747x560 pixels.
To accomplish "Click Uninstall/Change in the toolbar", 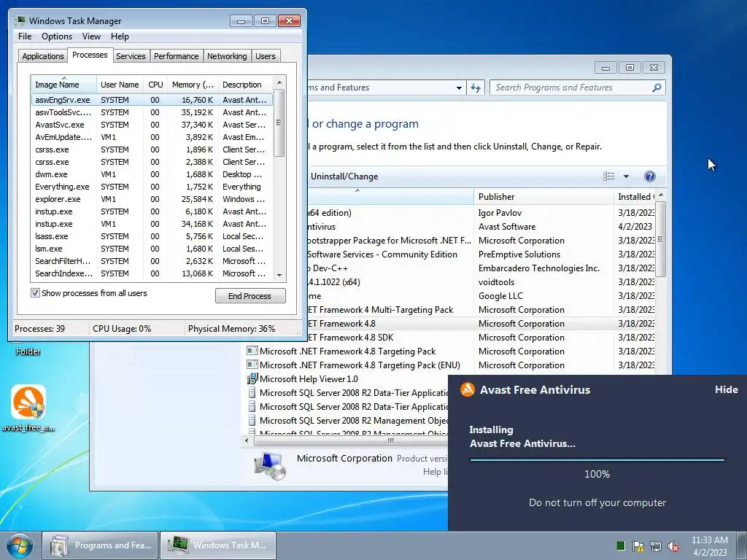I will coord(344,176).
